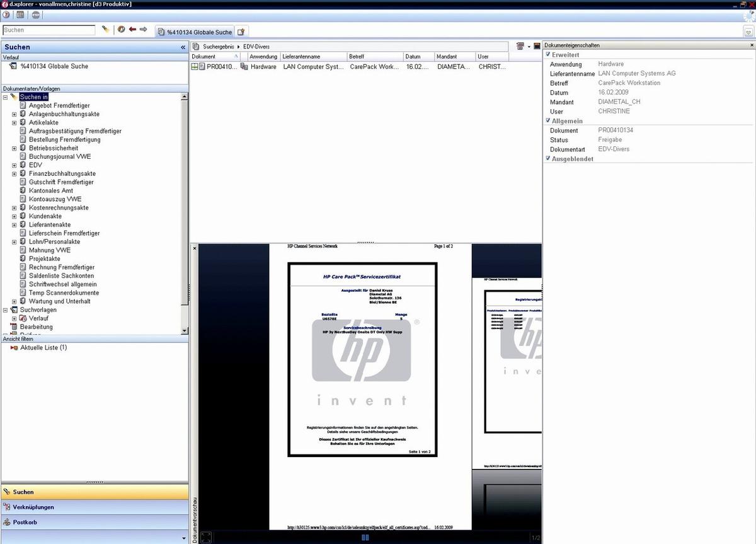Expand the Artikelakte tree node

click(14, 122)
